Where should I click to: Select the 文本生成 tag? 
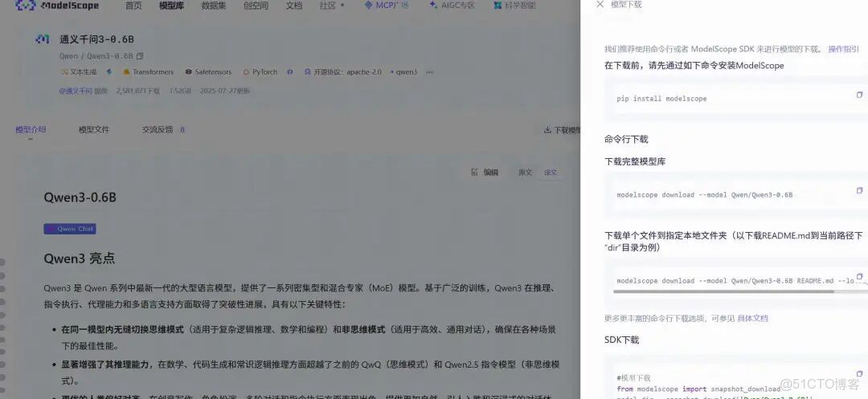click(78, 71)
